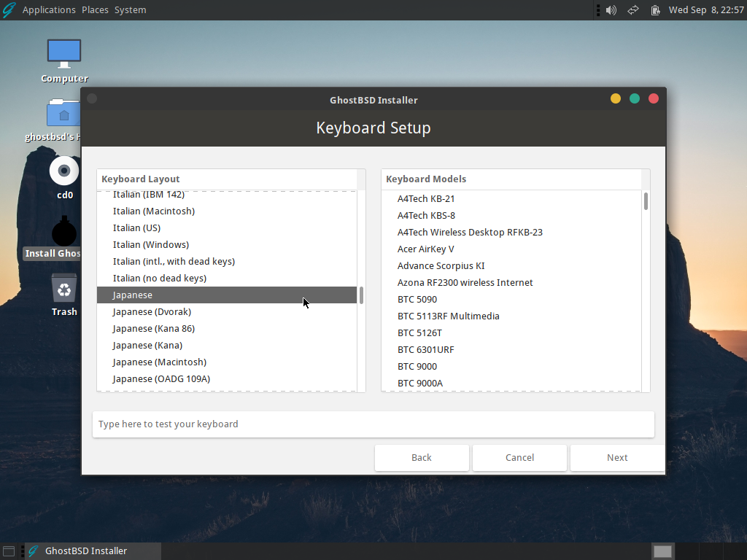Select Japanese (OADG 109A) layout
This screenshot has width=747, height=560.
pyautogui.click(x=227, y=379)
